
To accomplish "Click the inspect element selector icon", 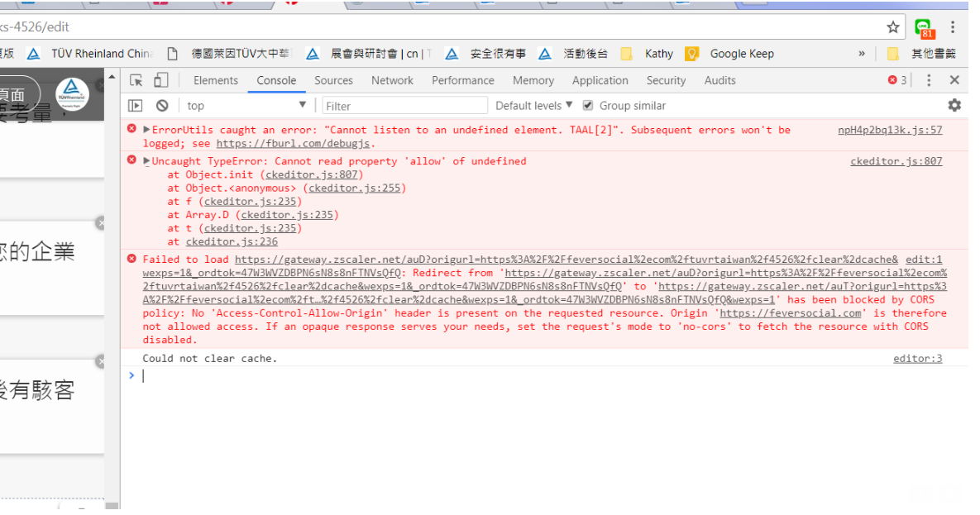I will point(136,80).
